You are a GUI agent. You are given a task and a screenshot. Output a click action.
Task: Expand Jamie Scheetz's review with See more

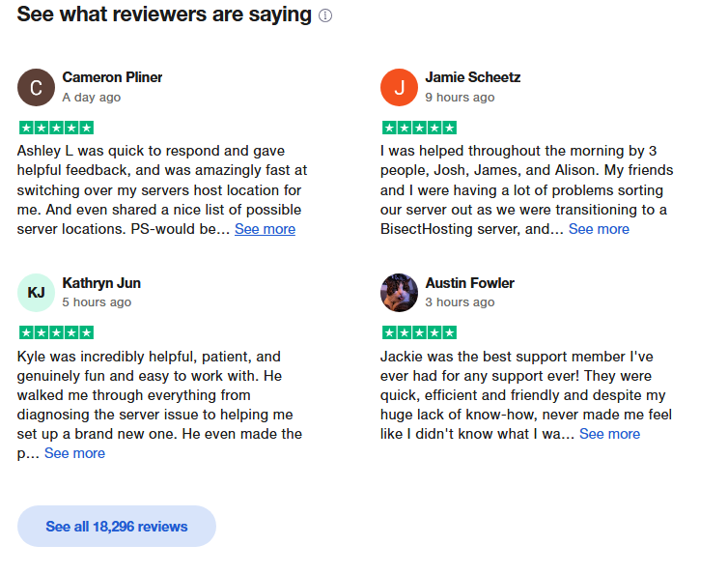599,229
